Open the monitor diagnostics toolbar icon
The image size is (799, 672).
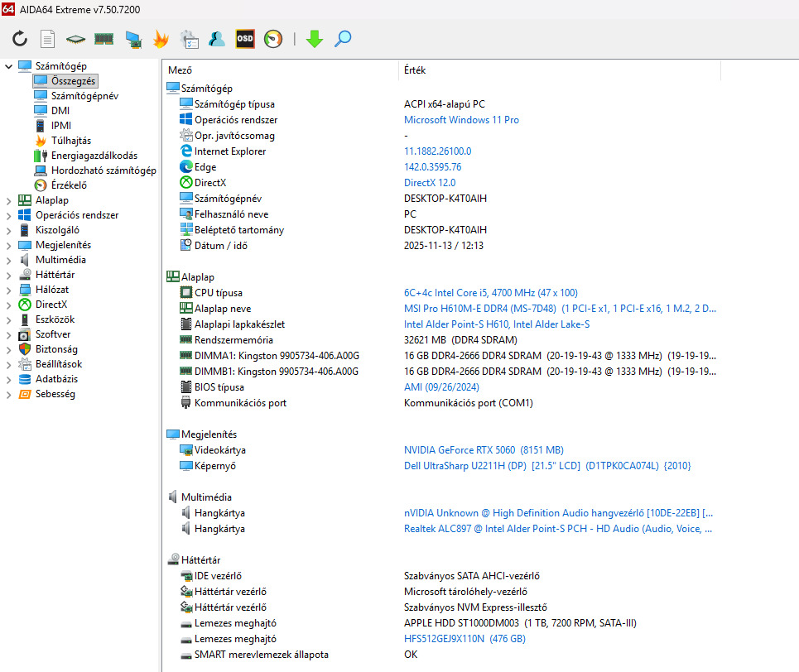click(x=133, y=39)
